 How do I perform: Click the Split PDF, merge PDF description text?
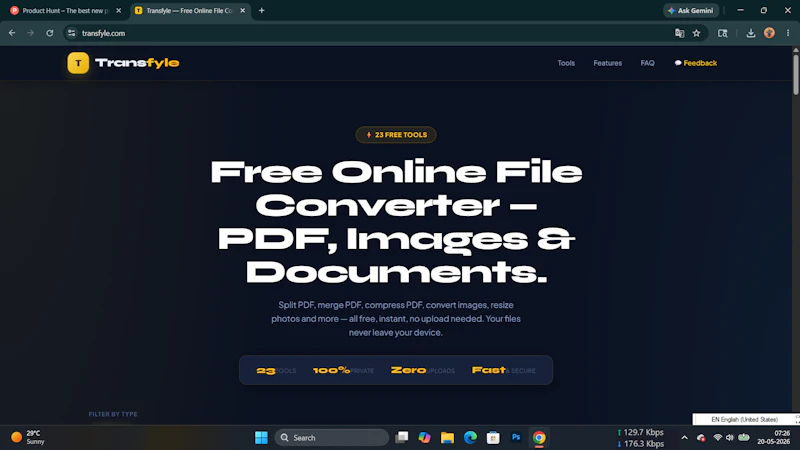click(396, 318)
